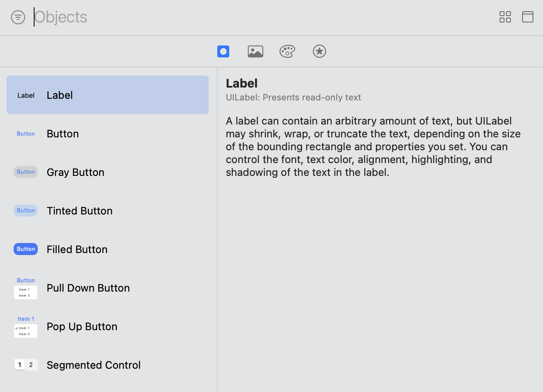Select the Filled Button entry
The width and height of the screenshot is (543, 392).
108,249
